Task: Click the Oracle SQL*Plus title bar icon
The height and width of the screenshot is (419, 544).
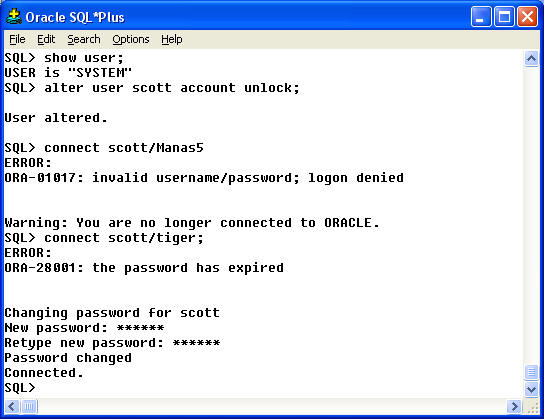Action: point(14,17)
